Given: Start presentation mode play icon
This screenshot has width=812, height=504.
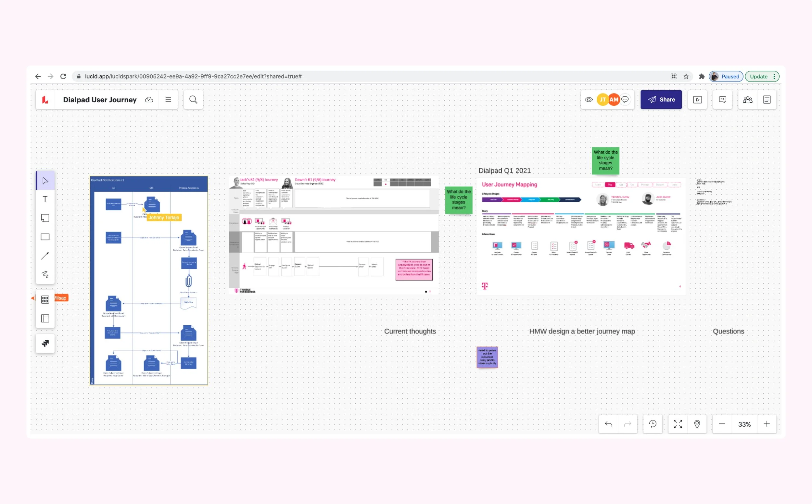Looking at the screenshot, I should point(697,100).
